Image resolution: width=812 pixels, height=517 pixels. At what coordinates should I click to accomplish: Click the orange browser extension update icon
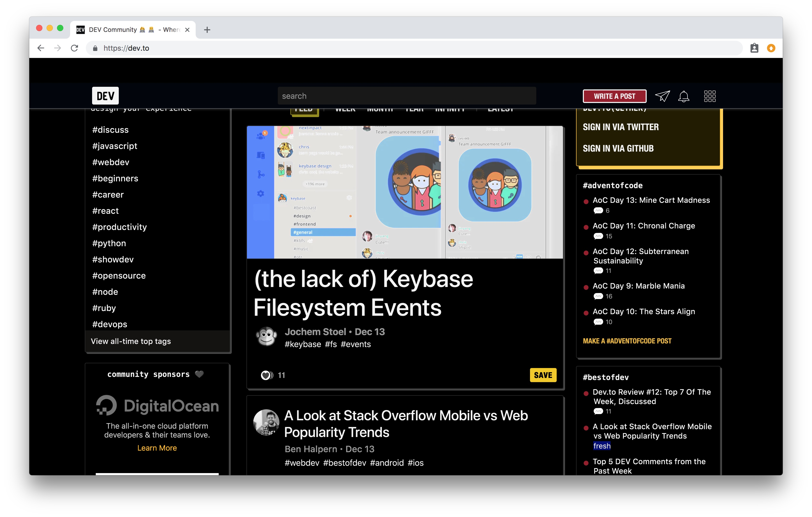coord(771,48)
